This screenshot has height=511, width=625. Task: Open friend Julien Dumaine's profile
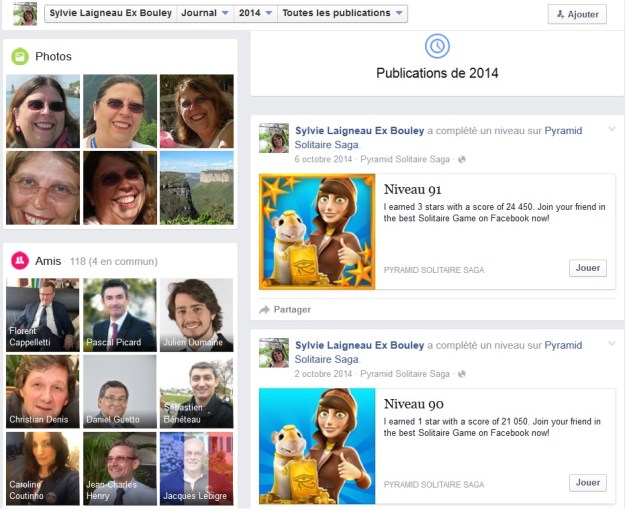tap(197, 315)
